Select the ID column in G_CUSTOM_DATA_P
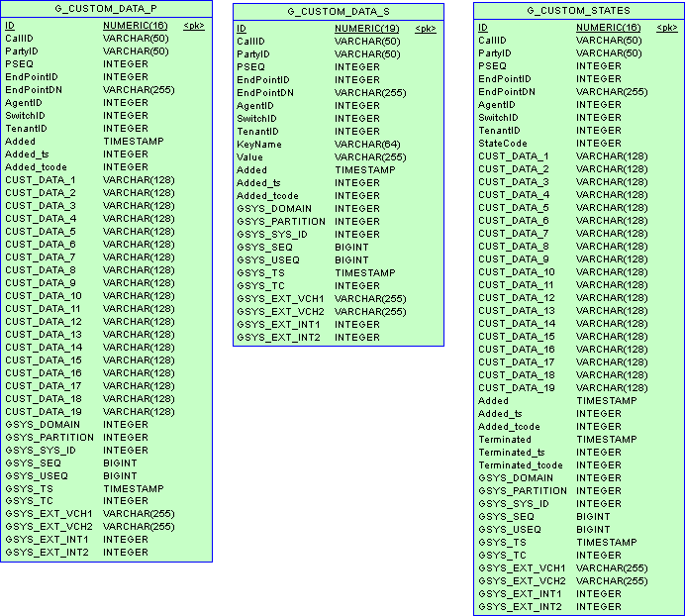The image size is (685, 616). pyautogui.click(x=10, y=26)
